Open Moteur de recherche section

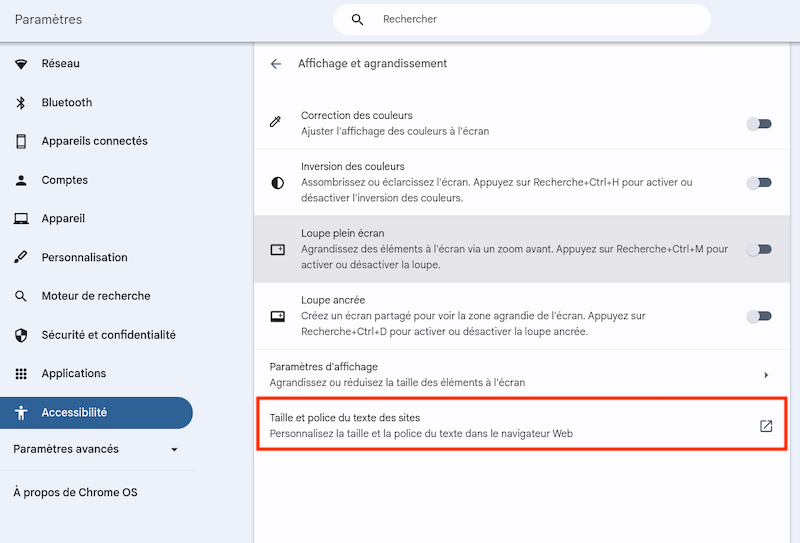click(x=95, y=296)
